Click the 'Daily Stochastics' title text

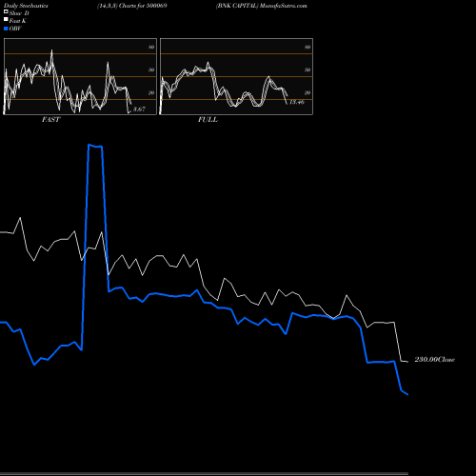pos(26,6)
